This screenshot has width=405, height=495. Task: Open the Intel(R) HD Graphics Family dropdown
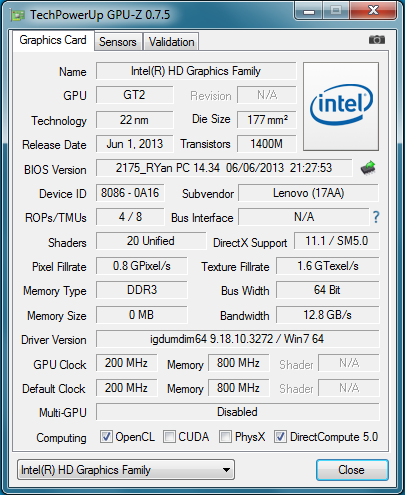point(126,470)
